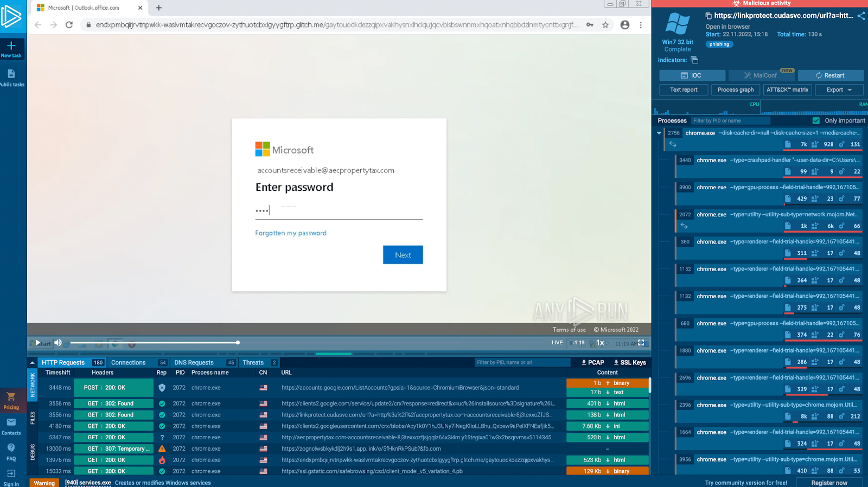Viewport: 868px width, 487px height.
Task: Select the FILES vertical tab
Action: pyautogui.click(x=33, y=418)
